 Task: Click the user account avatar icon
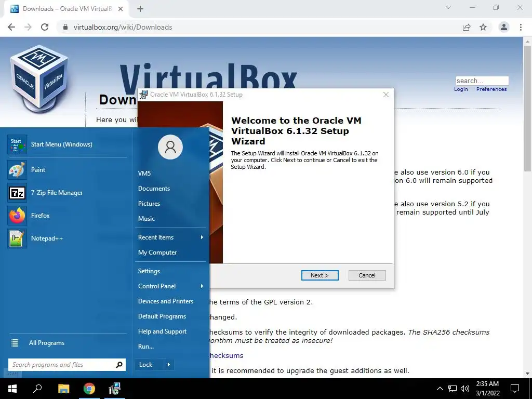point(170,147)
